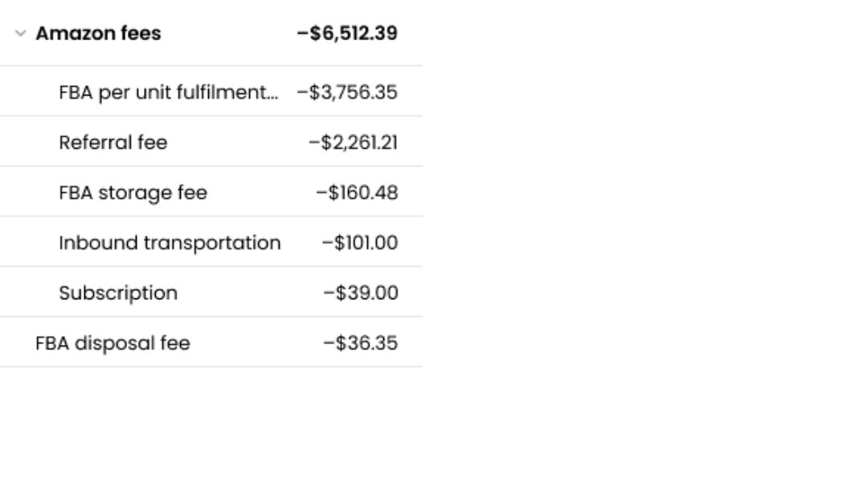Click the Subscription fee label
This screenshot has height=489, width=868.
click(118, 293)
